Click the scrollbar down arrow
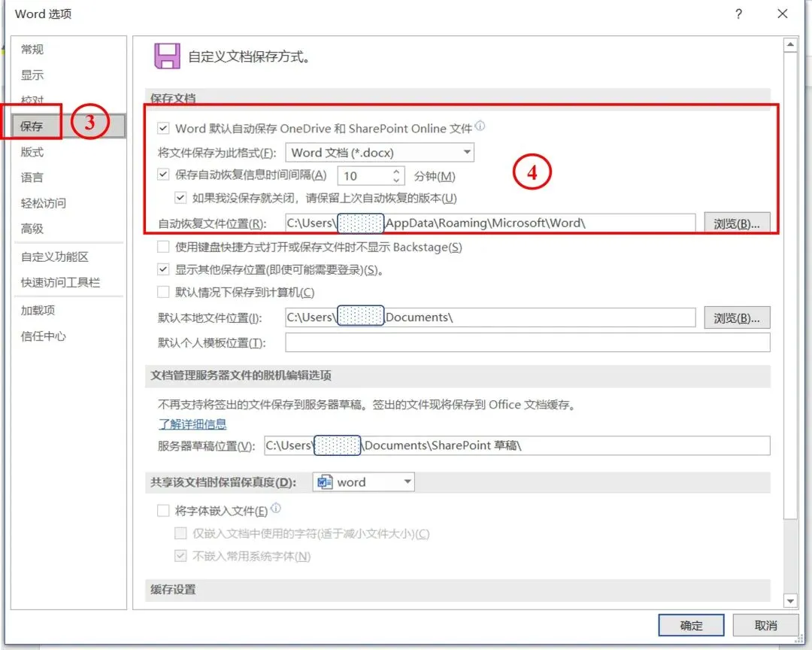The height and width of the screenshot is (650, 812). click(790, 601)
